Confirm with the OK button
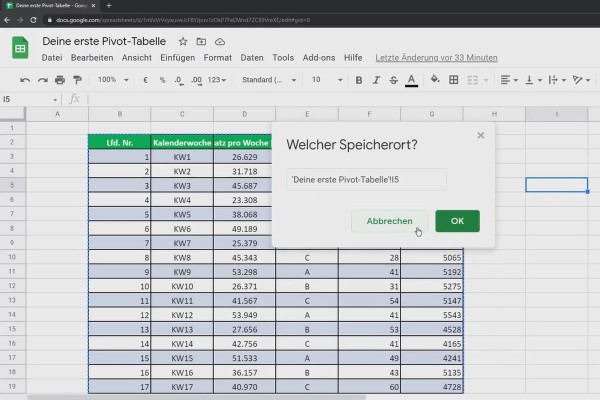 [457, 221]
